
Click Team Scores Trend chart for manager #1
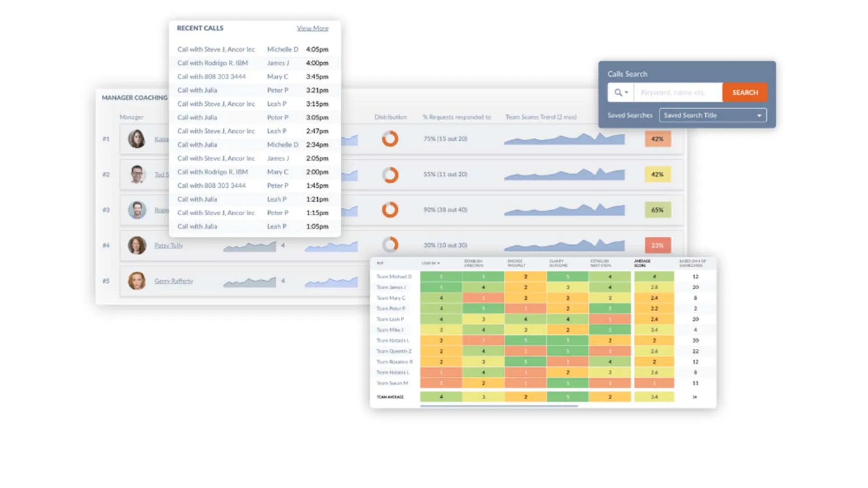coord(564,139)
